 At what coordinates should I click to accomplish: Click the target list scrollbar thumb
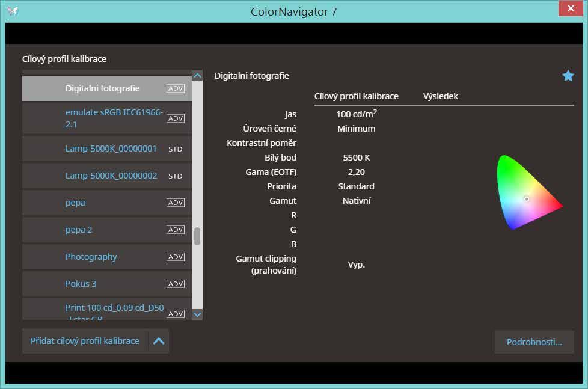[197, 236]
